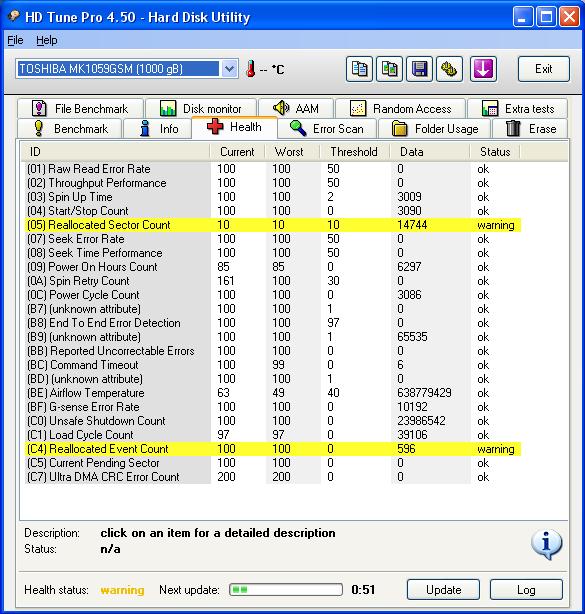Copy screenshot to clipboard toolbar icon
585x614 pixels.
(x=389, y=69)
